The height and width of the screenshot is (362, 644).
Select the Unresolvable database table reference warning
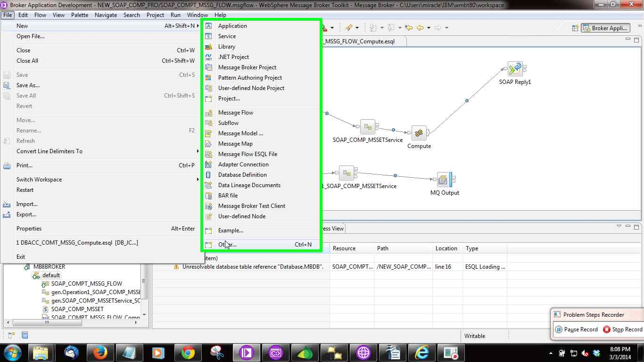253,267
